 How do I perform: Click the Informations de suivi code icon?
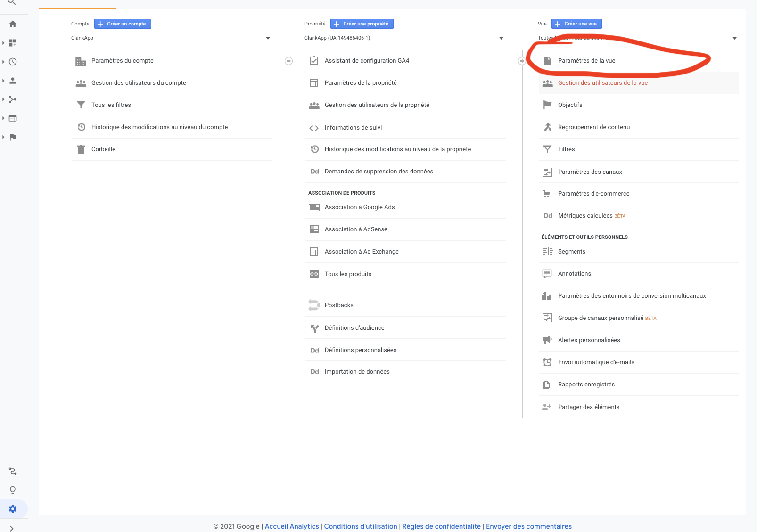[314, 128]
